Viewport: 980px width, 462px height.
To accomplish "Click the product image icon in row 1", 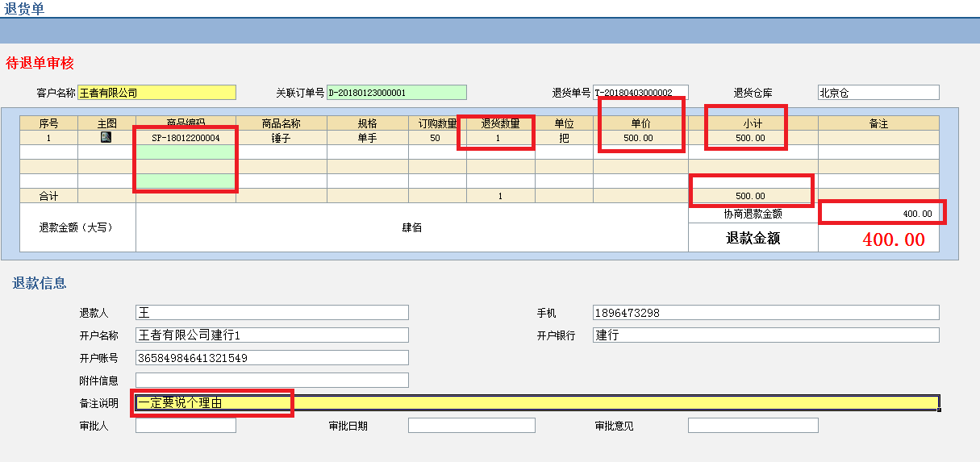I will [x=106, y=138].
